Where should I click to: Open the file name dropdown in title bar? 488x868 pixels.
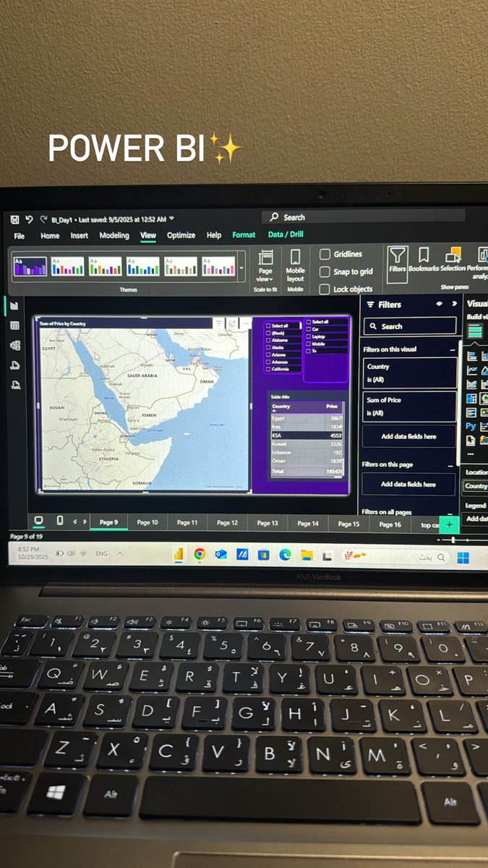[x=171, y=218]
